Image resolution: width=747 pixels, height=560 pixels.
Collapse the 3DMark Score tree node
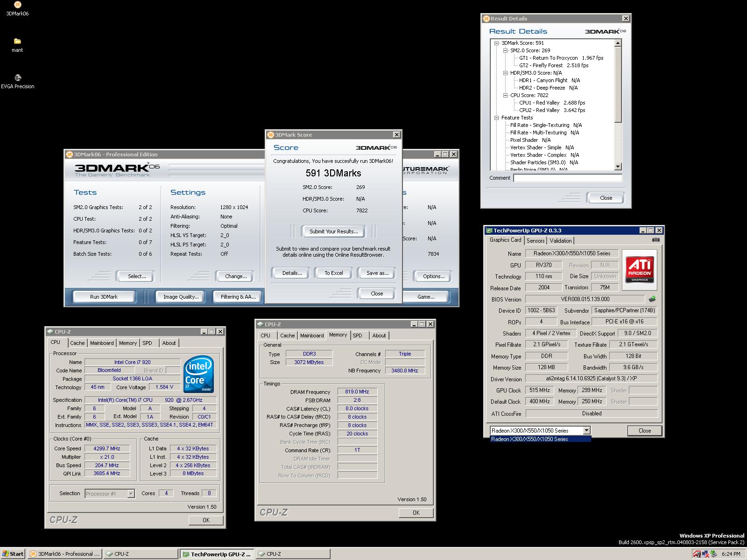point(496,43)
